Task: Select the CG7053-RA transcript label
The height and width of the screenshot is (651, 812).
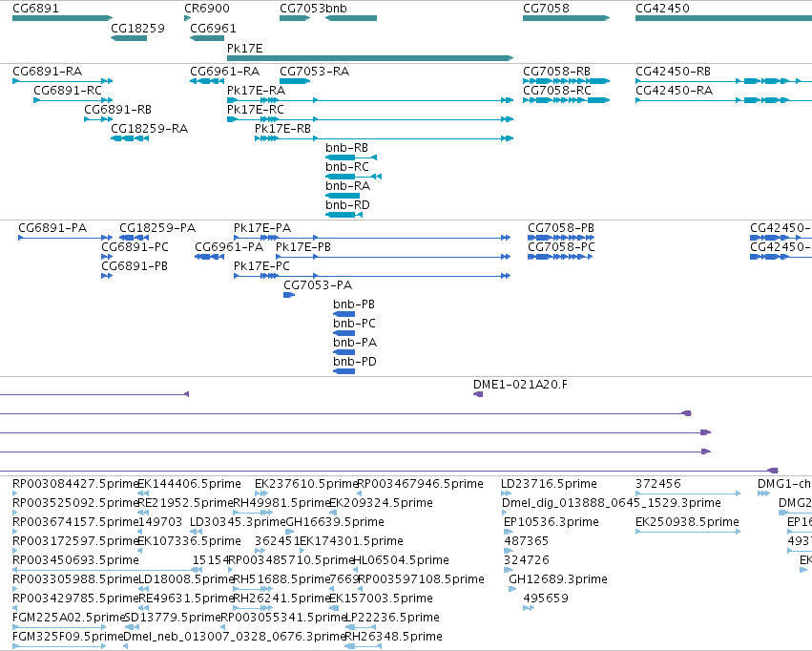Action: coord(314,71)
